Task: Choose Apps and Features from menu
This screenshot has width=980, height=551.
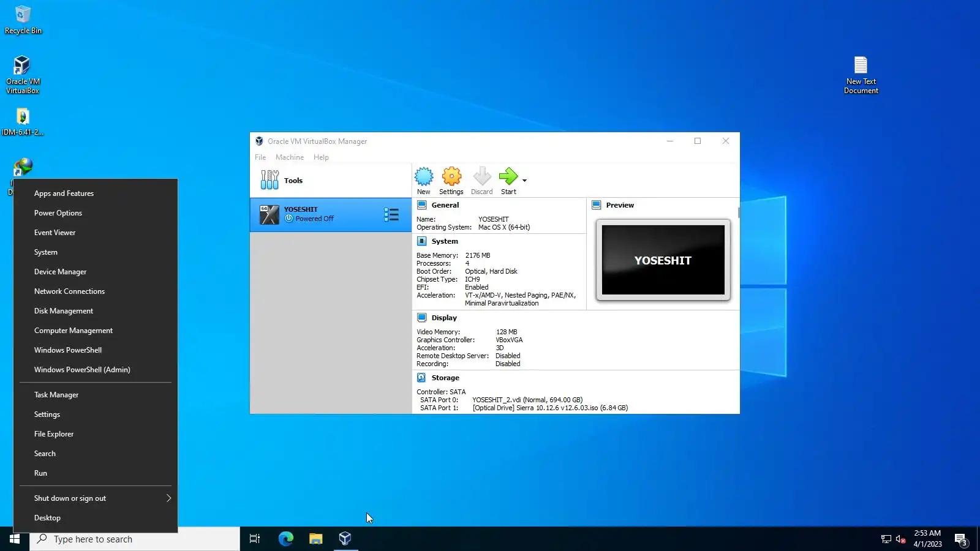Action: tap(96, 193)
